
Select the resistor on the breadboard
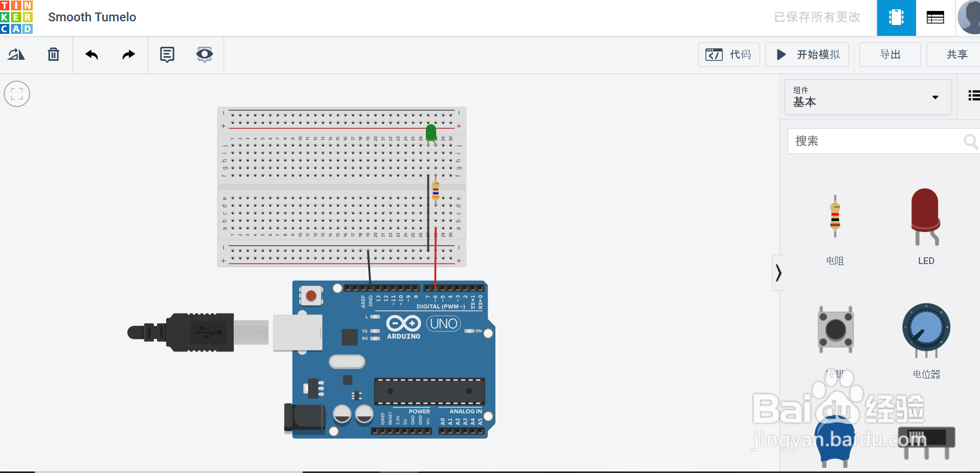(436, 190)
